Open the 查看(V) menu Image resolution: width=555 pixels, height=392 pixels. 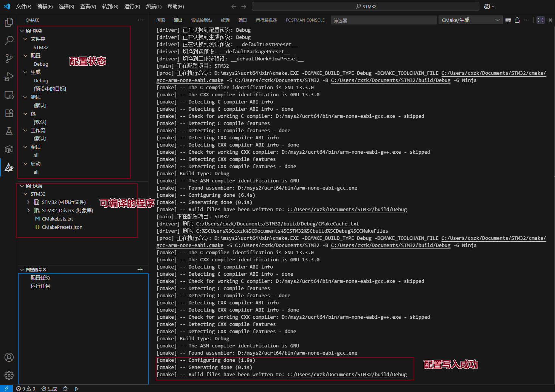pyautogui.click(x=88, y=6)
